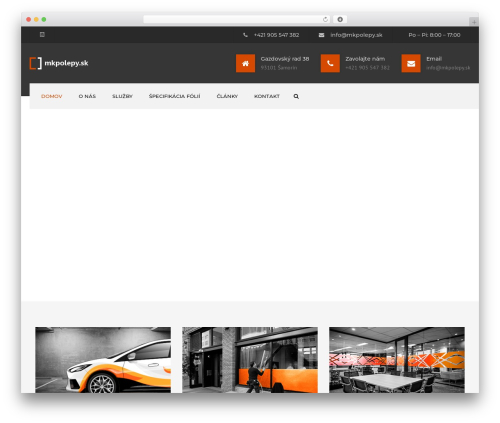Screen dimensions: 500x423
Task: Click the browser reload icon
Action: (x=325, y=19)
